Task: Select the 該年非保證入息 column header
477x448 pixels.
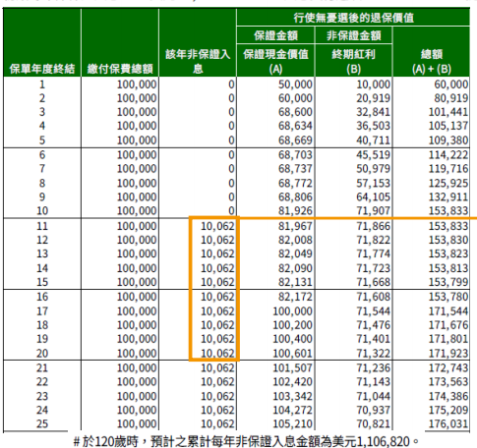Action: point(198,61)
